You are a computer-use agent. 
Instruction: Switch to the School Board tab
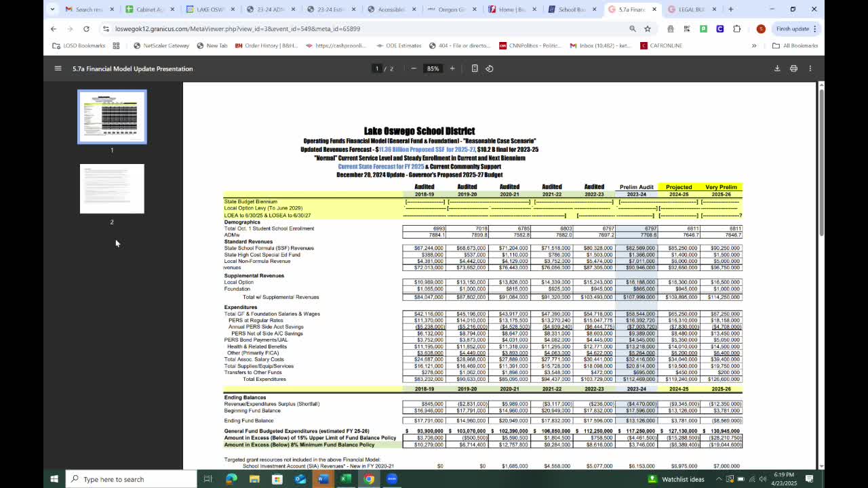[571, 9]
